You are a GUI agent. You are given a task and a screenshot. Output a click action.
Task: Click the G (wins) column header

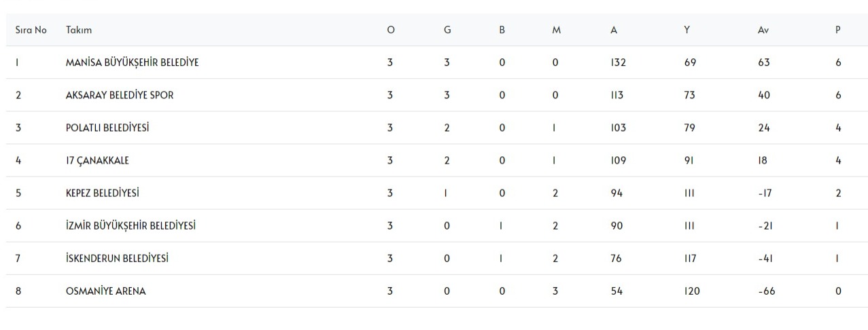pyautogui.click(x=447, y=31)
